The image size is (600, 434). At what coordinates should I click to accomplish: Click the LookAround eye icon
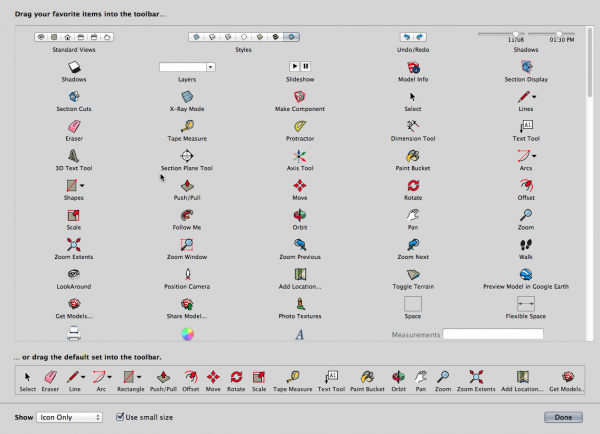[73, 274]
